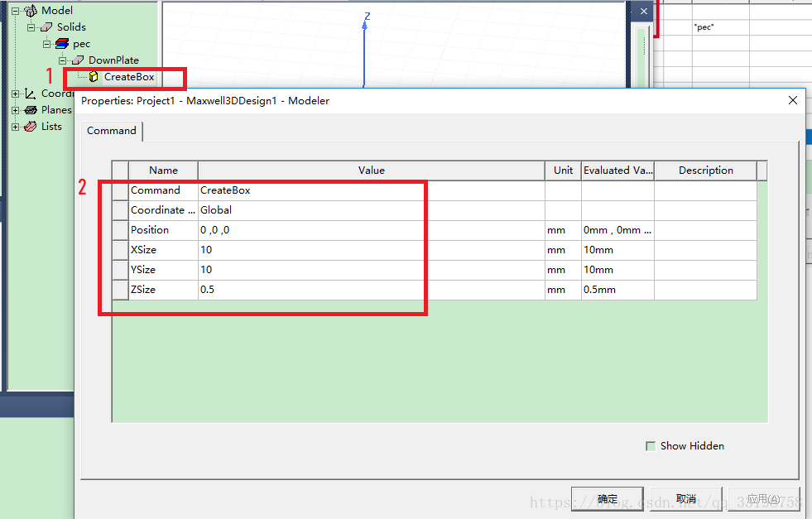Click the Value column header
The height and width of the screenshot is (519, 812).
(371, 171)
